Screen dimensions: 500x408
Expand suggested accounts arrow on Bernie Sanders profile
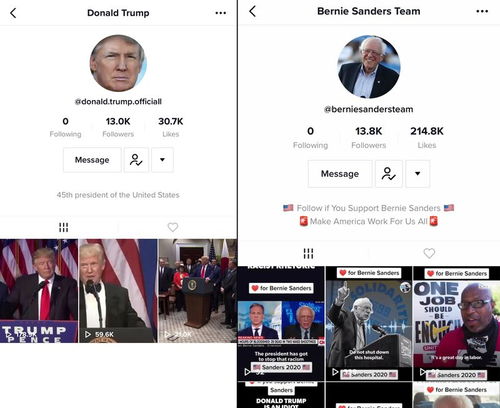[417, 174]
